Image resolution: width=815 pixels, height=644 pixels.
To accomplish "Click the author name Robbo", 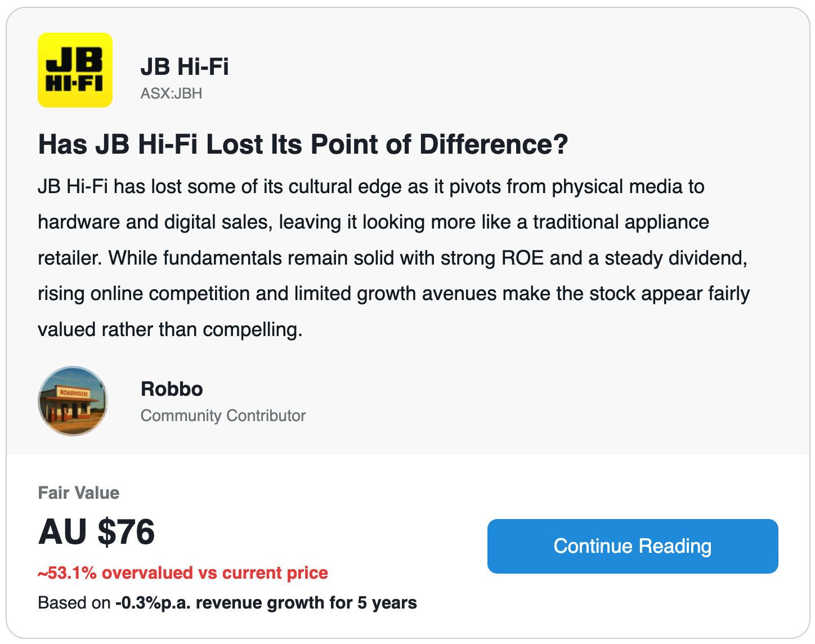I will tap(172, 389).
